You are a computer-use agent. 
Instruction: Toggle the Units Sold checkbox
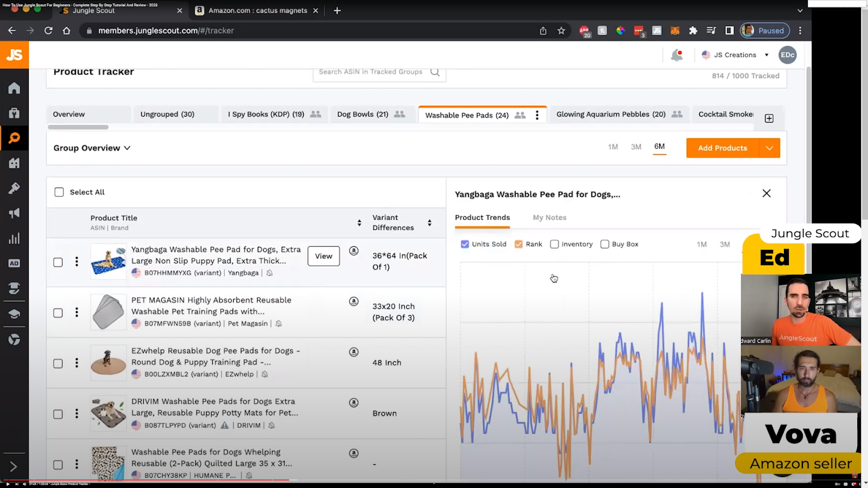(465, 244)
